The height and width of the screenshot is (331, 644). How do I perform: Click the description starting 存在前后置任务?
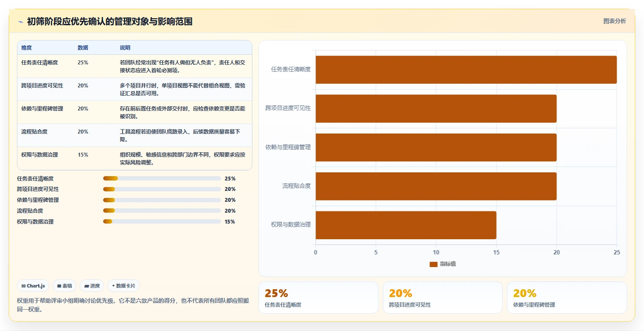click(x=183, y=112)
